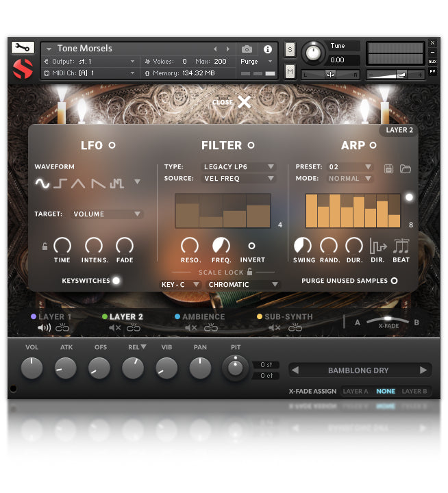Switch to the Ambience layer tab

click(x=203, y=317)
